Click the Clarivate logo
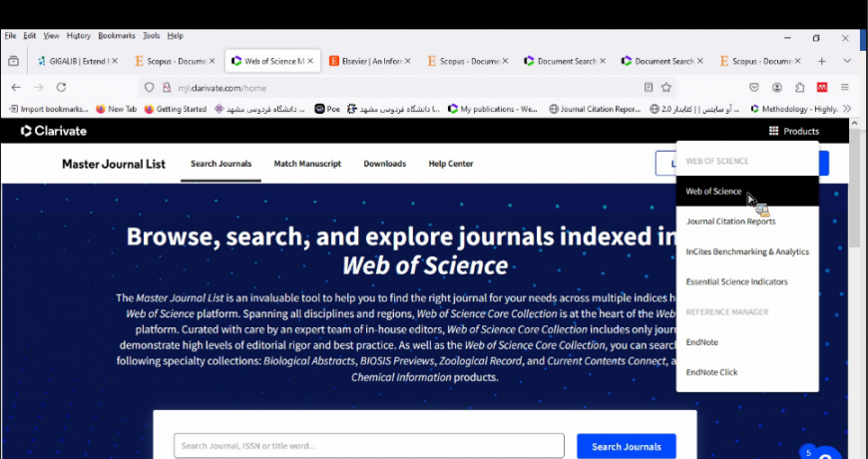The image size is (868, 459). [54, 132]
